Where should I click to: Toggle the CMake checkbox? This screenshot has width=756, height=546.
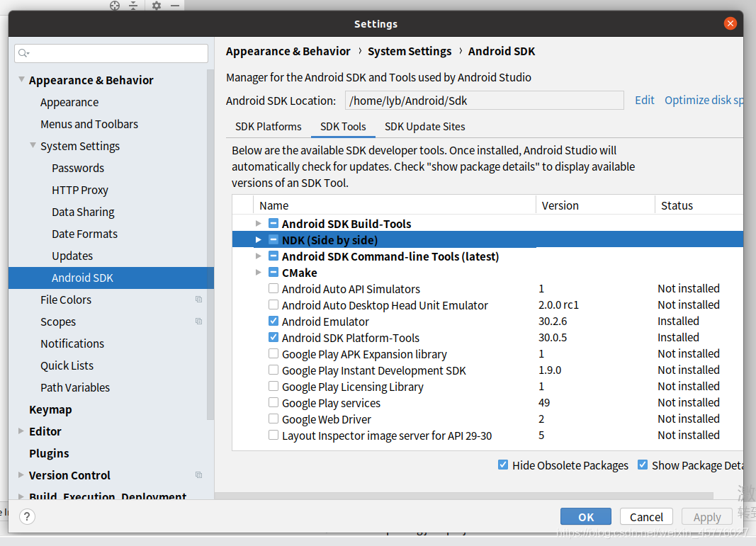point(273,272)
